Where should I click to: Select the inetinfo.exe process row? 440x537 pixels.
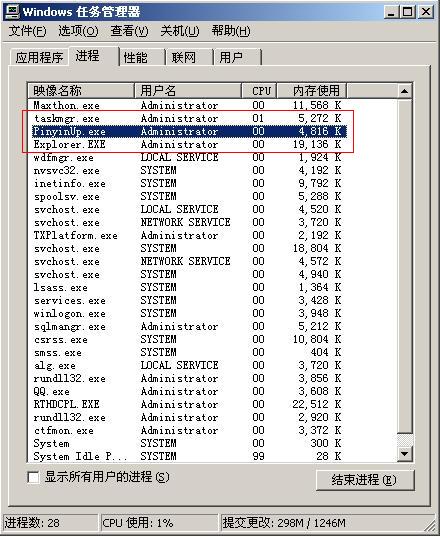[187, 183]
